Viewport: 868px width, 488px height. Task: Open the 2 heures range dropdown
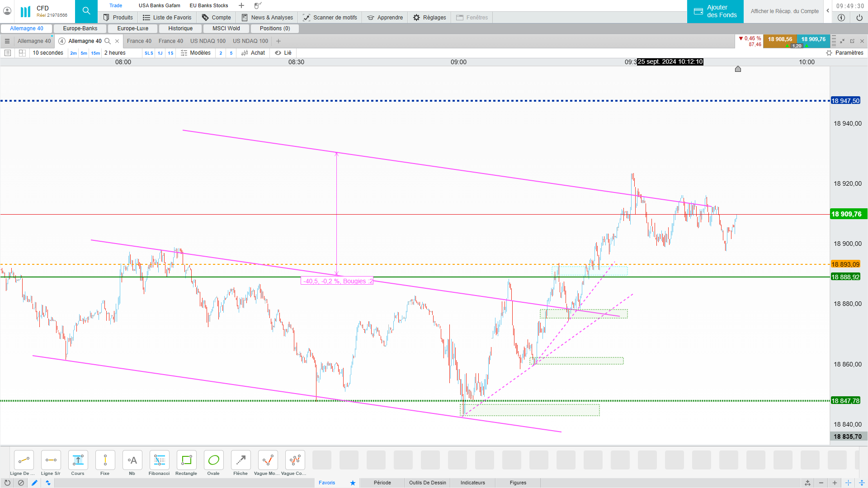tap(115, 53)
